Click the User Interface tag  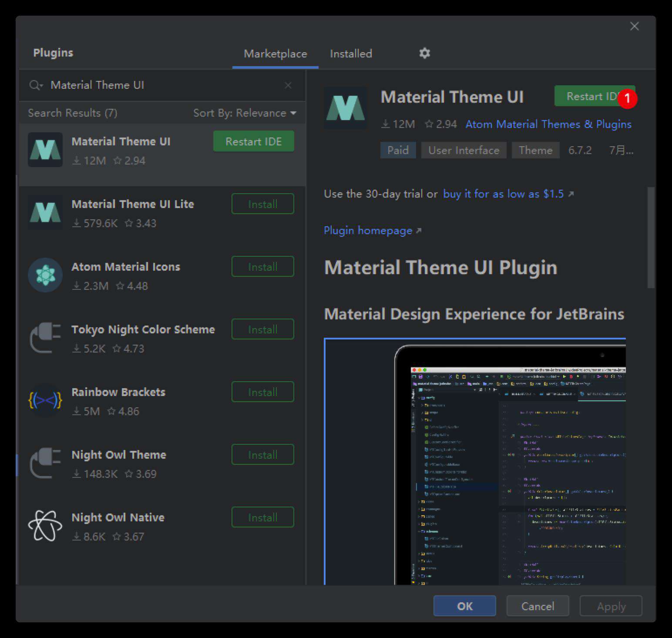point(464,150)
